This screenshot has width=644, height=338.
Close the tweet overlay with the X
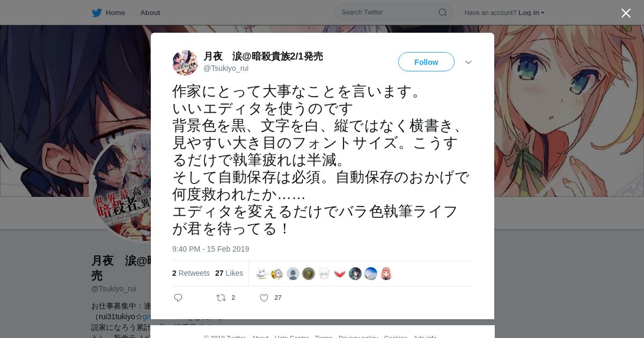tap(626, 13)
